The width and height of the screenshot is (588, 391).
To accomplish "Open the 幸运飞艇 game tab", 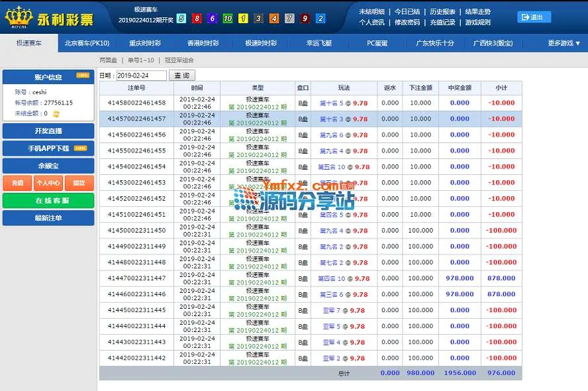I will tap(319, 43).
